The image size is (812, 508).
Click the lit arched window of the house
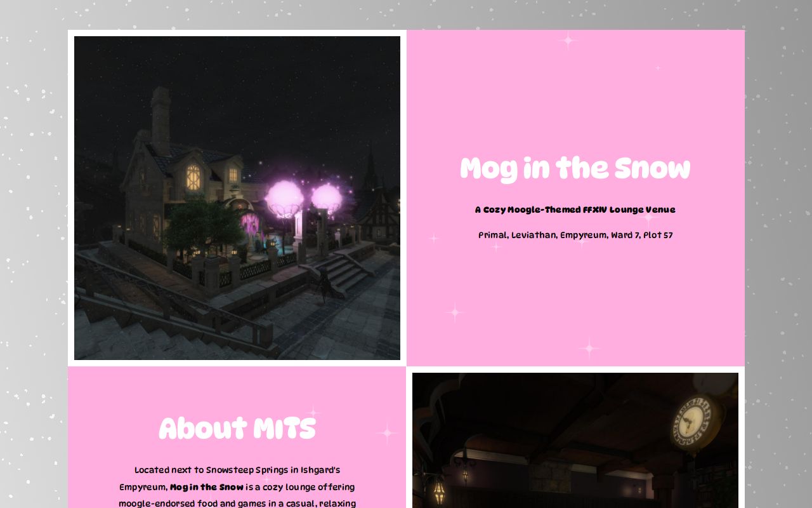(193, 177)
